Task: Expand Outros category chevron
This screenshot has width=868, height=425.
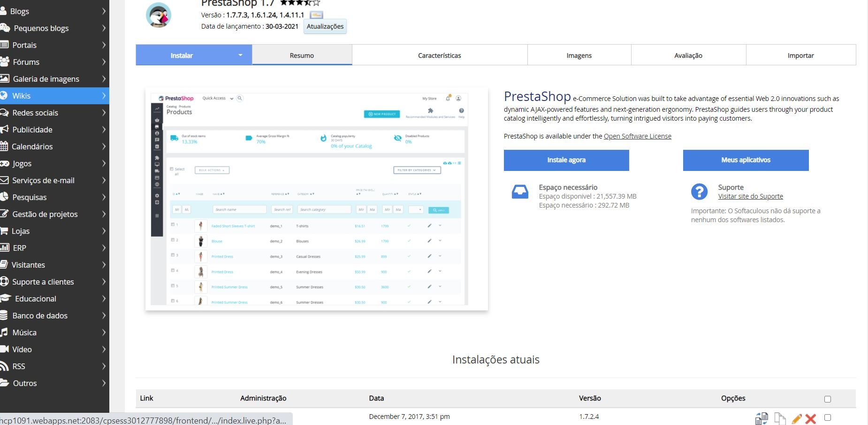Action: [104, 383]
